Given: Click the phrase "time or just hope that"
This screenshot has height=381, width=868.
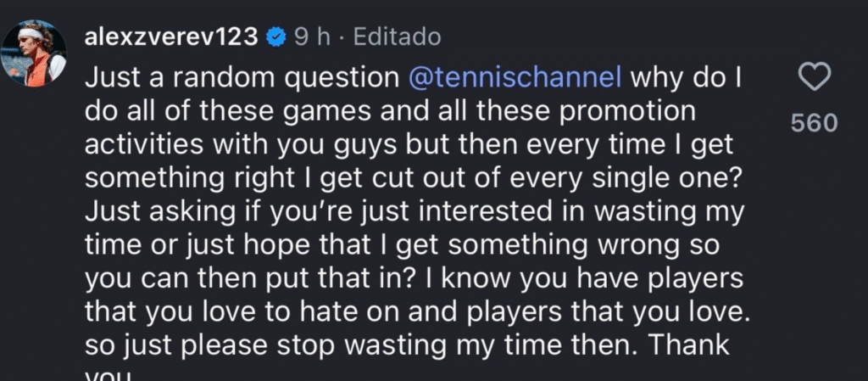Looking at the screenshot, I should 212,246.
